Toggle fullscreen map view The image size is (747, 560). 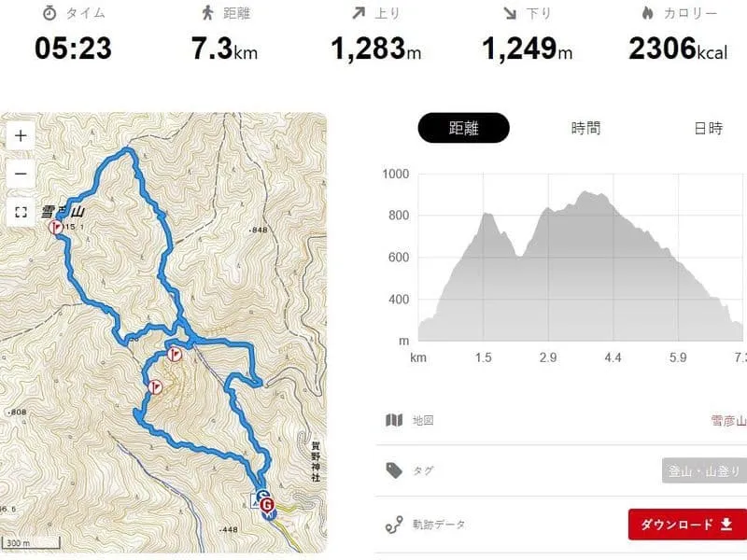(x=21, y=211)
